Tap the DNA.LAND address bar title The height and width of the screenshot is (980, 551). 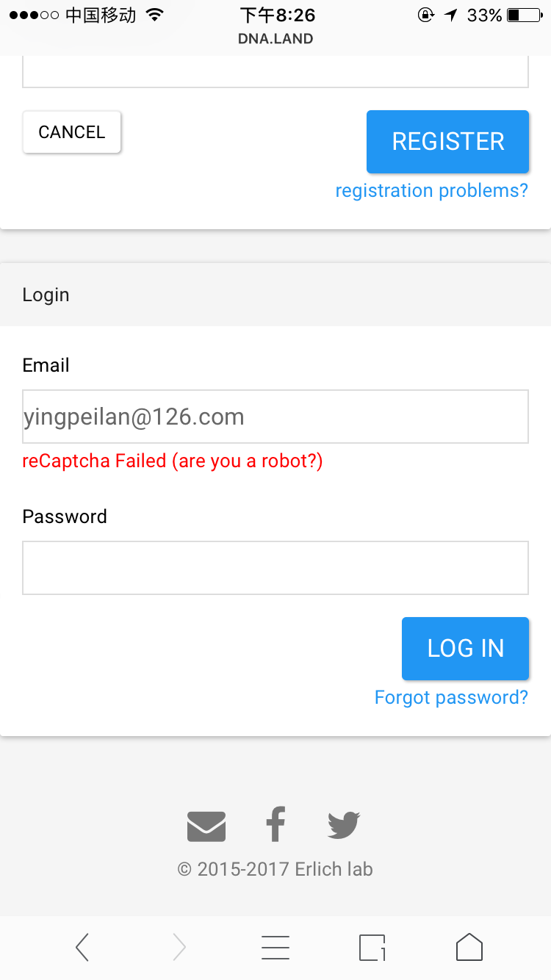click(275, 39)
